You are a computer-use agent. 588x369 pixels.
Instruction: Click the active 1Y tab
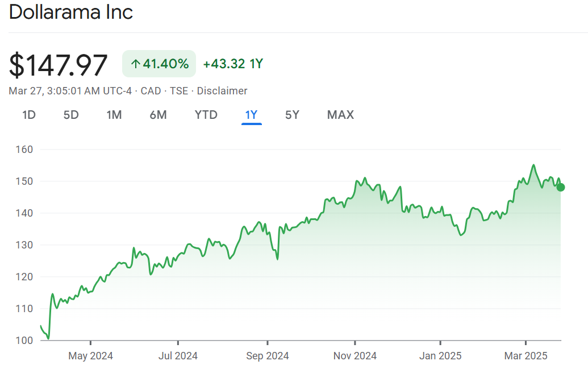coord(251,115)
